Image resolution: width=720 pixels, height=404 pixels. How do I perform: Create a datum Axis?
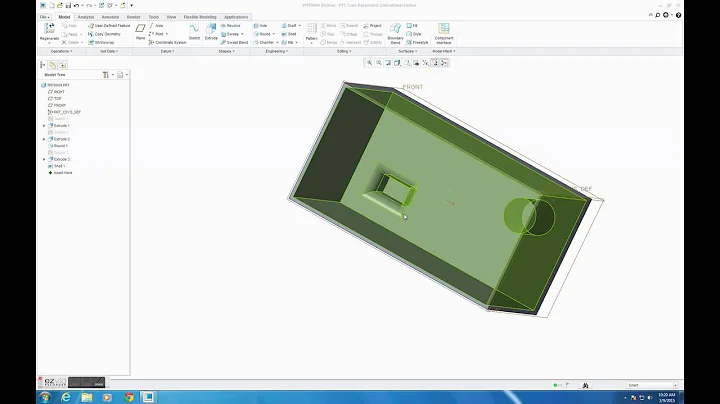coord(156,26)
